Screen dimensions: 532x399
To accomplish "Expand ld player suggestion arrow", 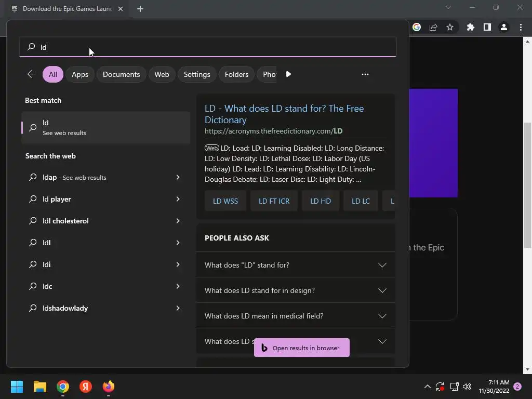I will 178,199.
